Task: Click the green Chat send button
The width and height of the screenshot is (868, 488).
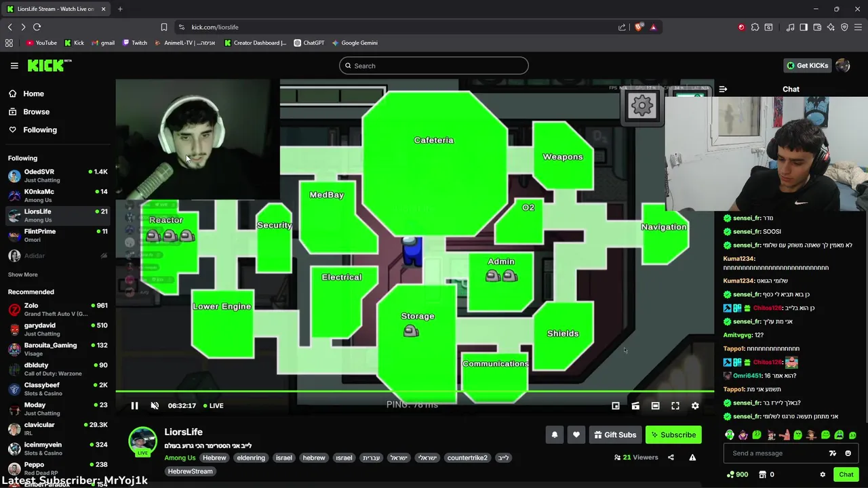Action: [846, 474]
